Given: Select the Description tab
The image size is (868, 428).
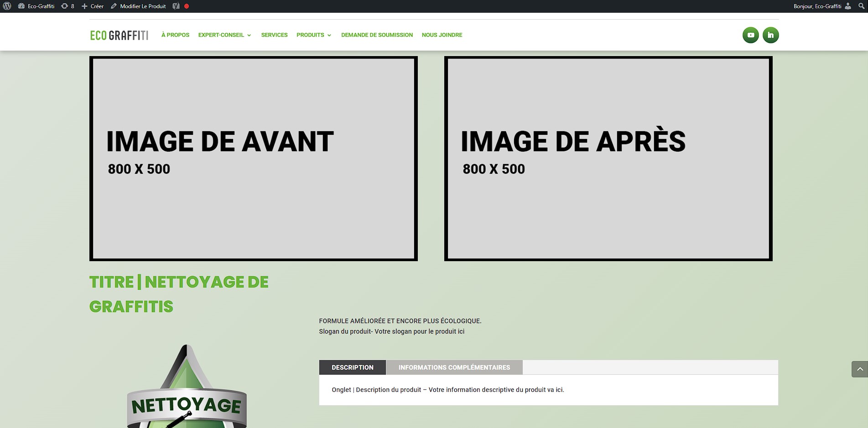Looking at the screenshot, I should pyautogui.click(x=353, y=367).
